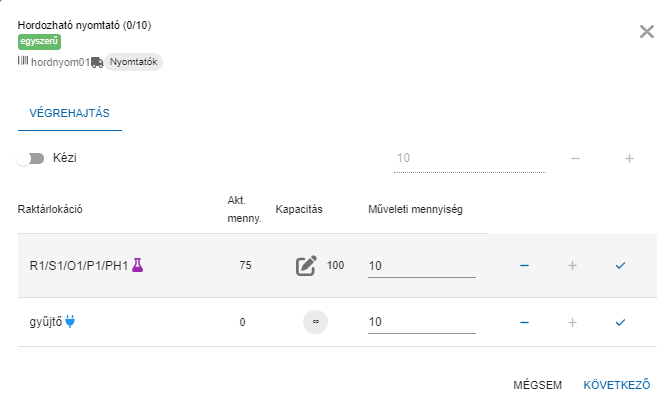Image resolution: width=672 pixels, height=412 pixels.
Task: Decrease quantity in R1/S1/O1/P1/PH1 row
Action: (524, 266)
